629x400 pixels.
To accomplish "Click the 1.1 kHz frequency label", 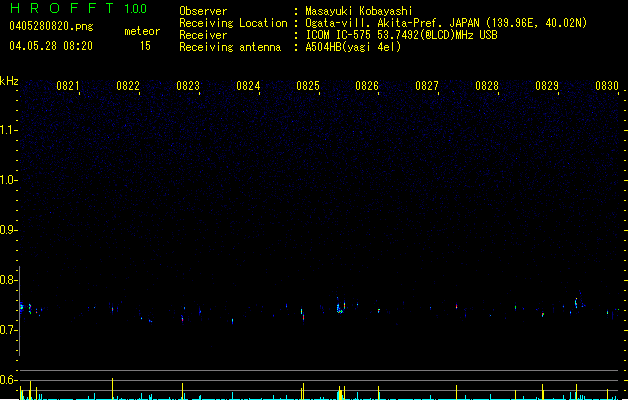I will click(x=8, y=130).
